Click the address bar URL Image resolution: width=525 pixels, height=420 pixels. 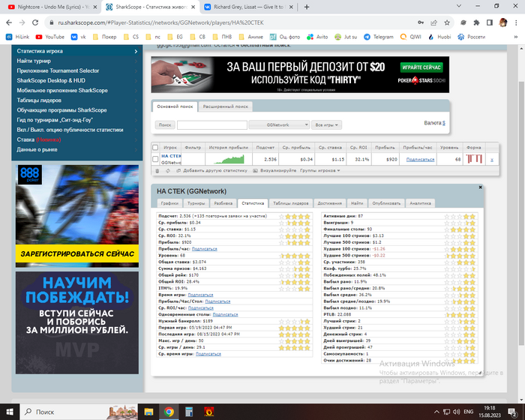(160, 22)
